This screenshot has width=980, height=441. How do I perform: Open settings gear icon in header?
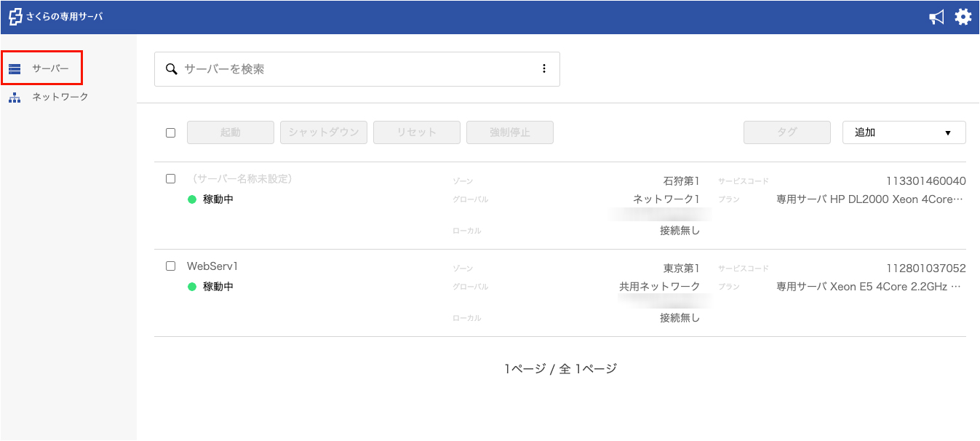tap(963, 17)
